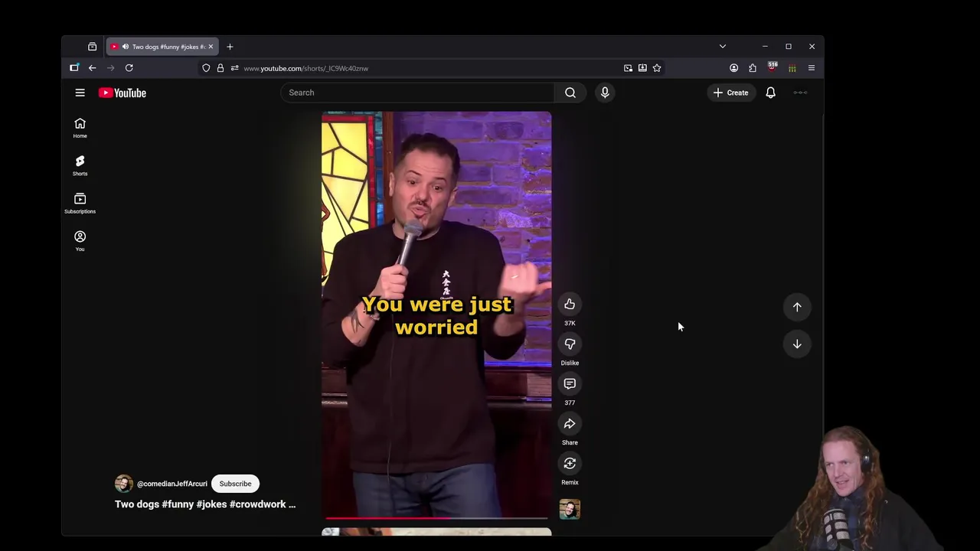
Task: Click the comedianJeffArcuri channel avatar
Action: pyautogui.click(x=123, y=484)
